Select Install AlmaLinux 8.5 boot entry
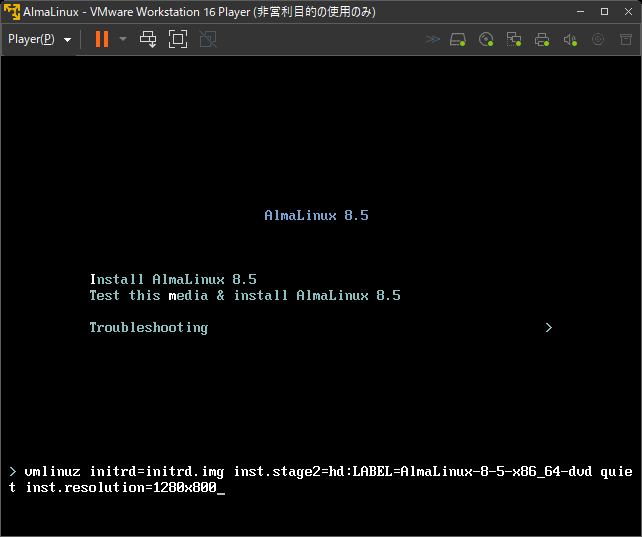The image size is (642, 537). tap(173, 279)
